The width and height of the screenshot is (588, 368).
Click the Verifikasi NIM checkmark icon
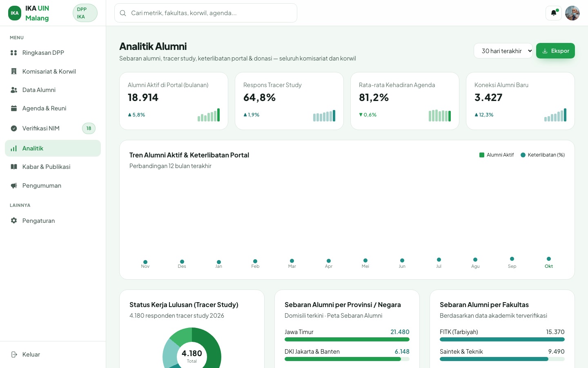(14, 128)
